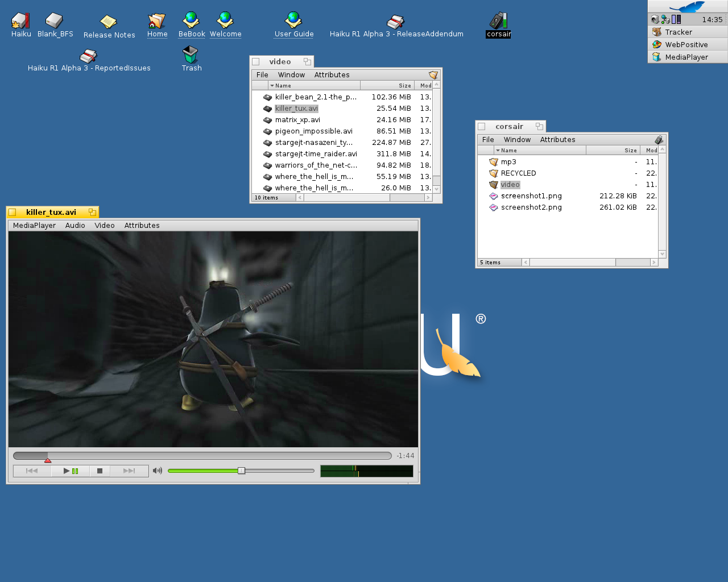
Task: Select mp3 folder in corsair window
Action: [x=508, y=162]
